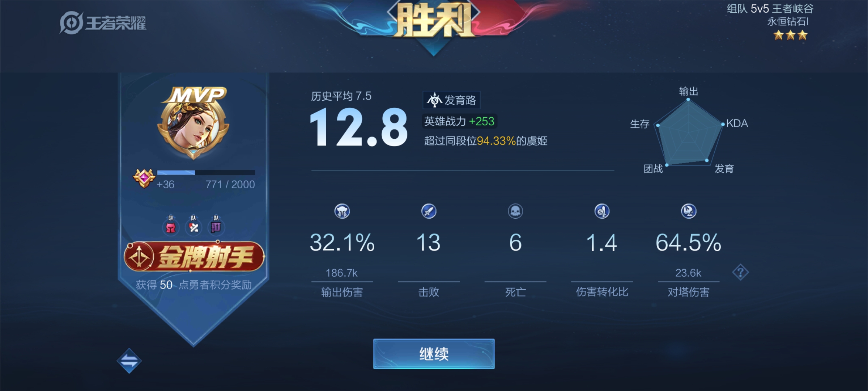The height and width of the screenshot is (391, 868).
Task: Click the 王者荣耀 logo
Action: [x=103, y=23]
